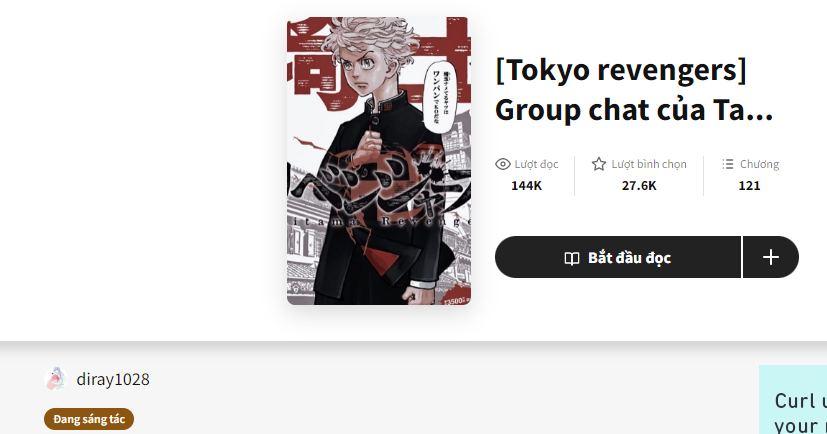The width and height of the screenshot is (827, 434).
Task: Click the teal Curl advertisement banner
Action: click(793, 400)
